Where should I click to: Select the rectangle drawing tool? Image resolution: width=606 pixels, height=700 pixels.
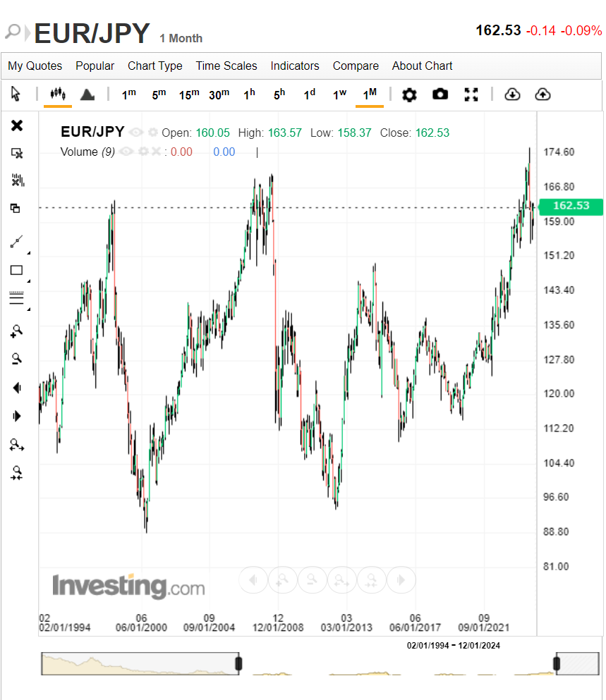click(16, 270)
